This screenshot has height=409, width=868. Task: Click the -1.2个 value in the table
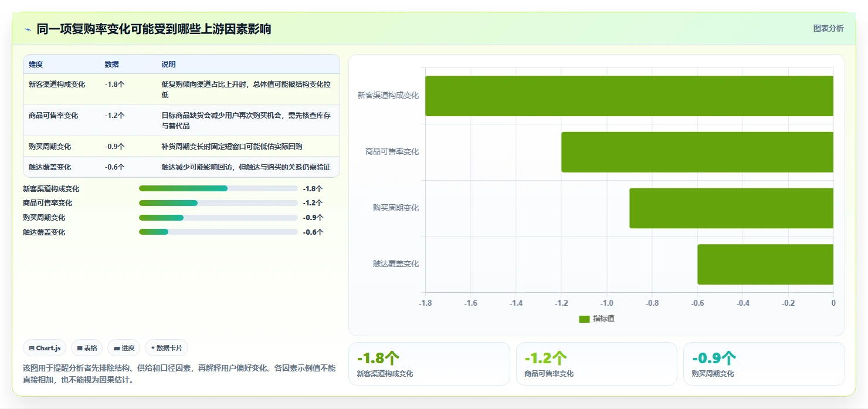tap(114, 116)
